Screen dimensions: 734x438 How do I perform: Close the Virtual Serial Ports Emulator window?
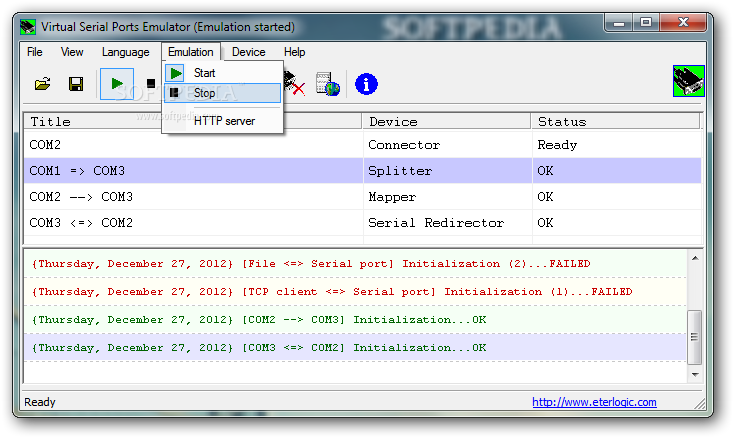pyautogui.click(x=683, y=22)
